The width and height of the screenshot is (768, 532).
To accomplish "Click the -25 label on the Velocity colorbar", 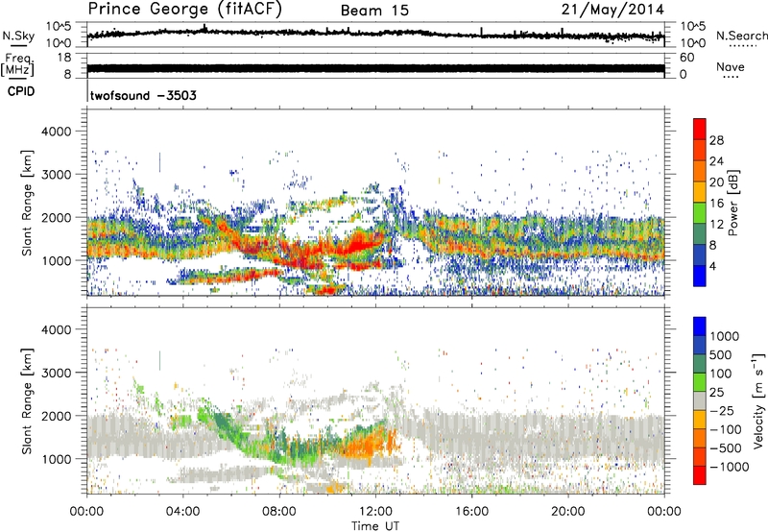I will [x=722, y=410].
